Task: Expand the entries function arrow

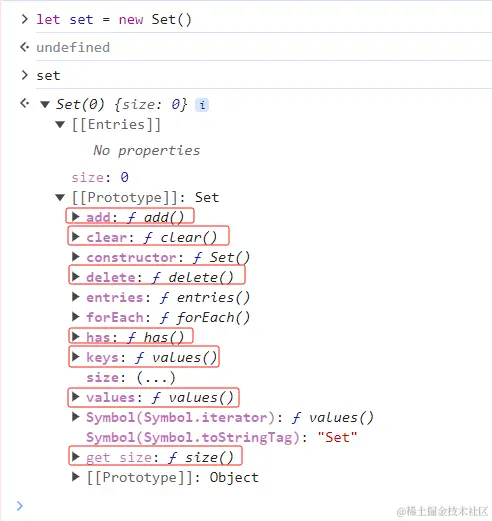Action: 76,297
